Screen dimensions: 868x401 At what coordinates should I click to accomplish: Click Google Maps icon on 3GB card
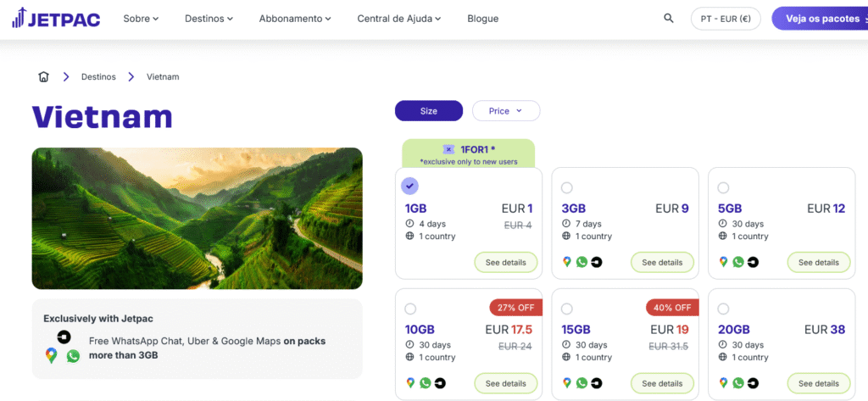(x=566, y=262)
